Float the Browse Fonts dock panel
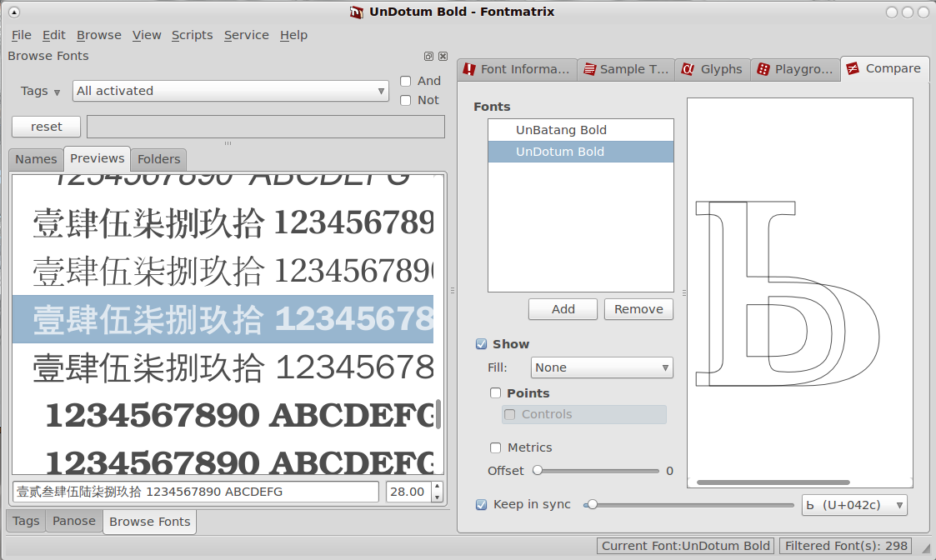Viewport: 936px width, 560px height. point(428,56)
